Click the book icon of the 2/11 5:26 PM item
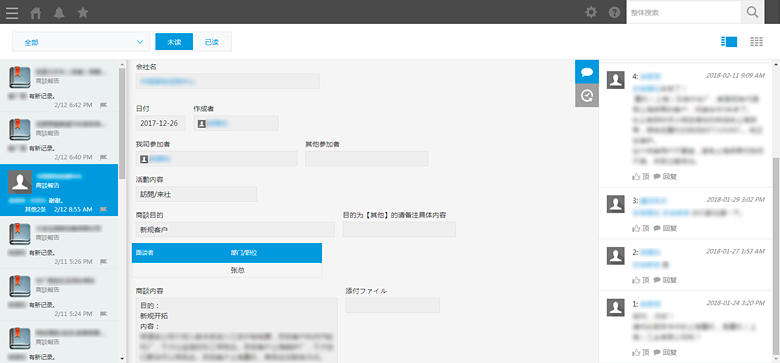The height and width of the screenshot is (363, 780). coord(20,234)
